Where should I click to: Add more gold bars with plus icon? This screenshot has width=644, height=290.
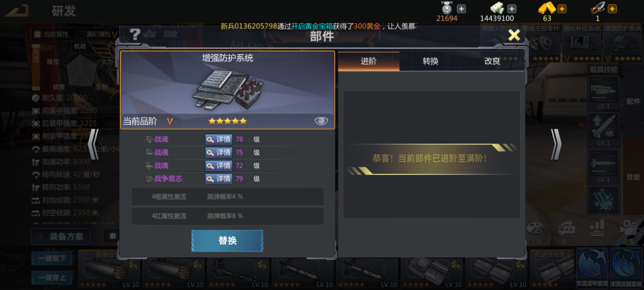click(562, 9)
